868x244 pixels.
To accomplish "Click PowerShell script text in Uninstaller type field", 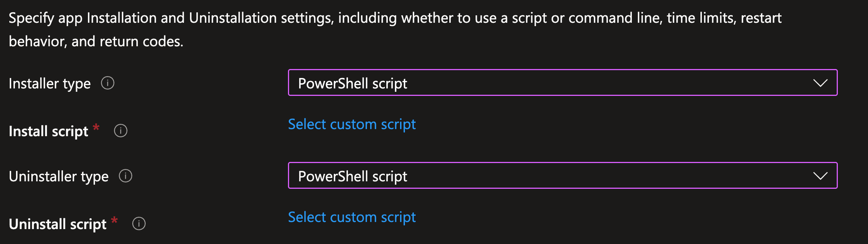I will point(352,176).
